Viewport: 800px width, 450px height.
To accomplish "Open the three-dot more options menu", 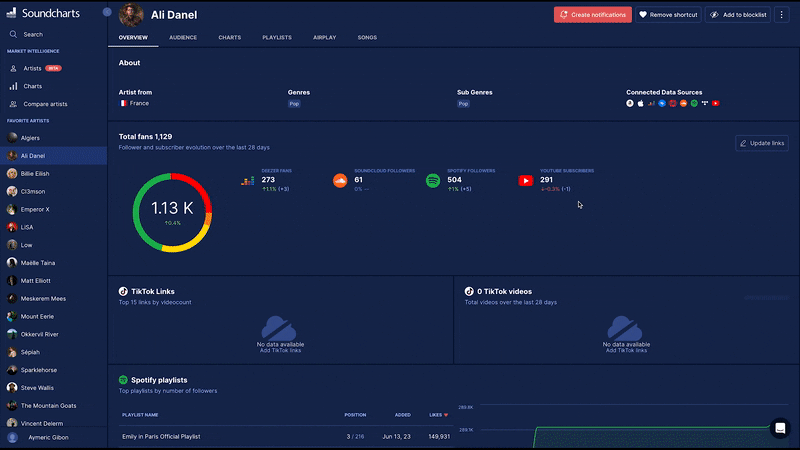I will (782, 15).
